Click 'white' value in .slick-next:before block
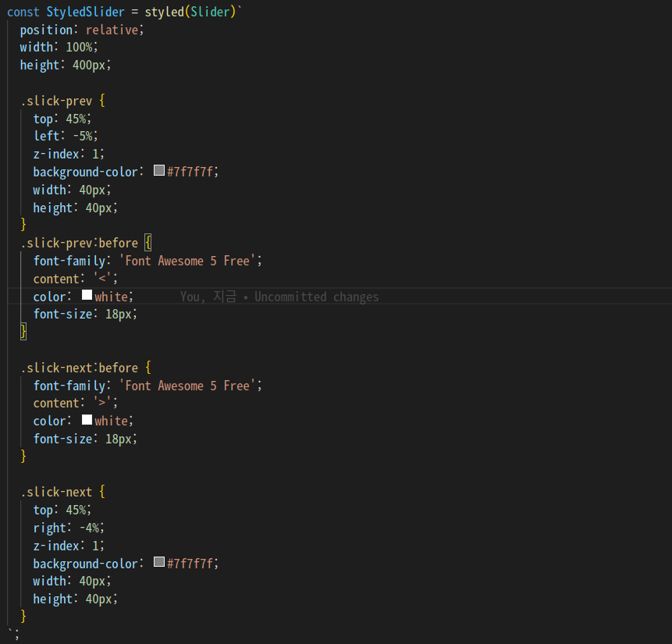The image size is (672, 644). pos(111,421)
